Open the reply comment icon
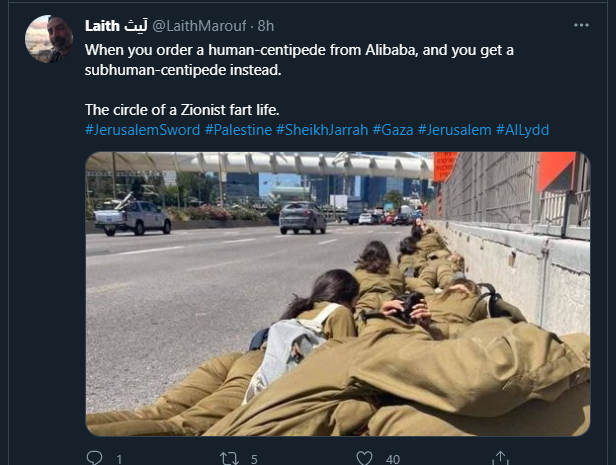The image size is (616, 465). click(94, 458)
